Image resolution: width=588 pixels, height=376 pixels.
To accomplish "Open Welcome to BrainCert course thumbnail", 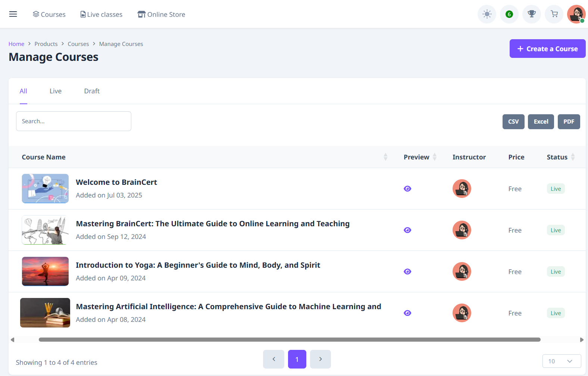I will coord(45,189).
